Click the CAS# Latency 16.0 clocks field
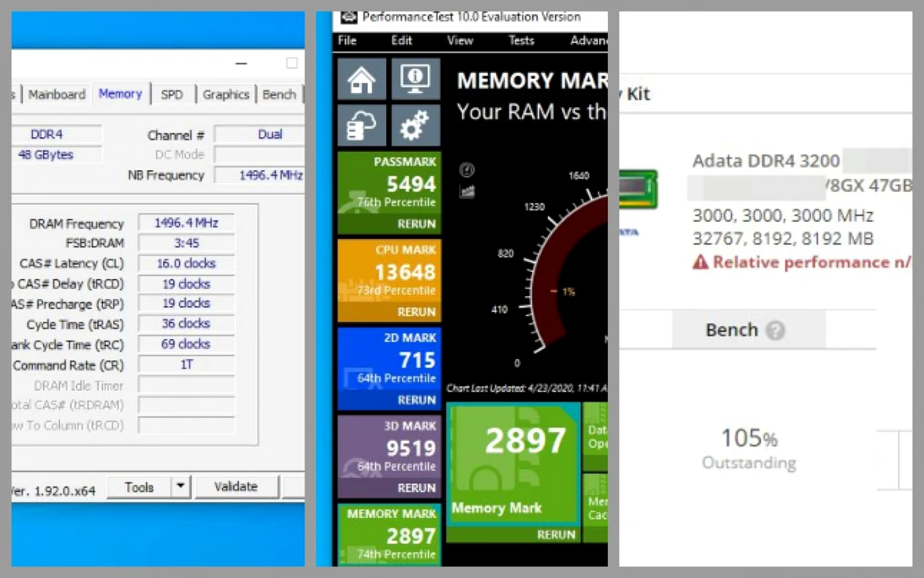This screenshot has width=924, height=578. point(186,264)
